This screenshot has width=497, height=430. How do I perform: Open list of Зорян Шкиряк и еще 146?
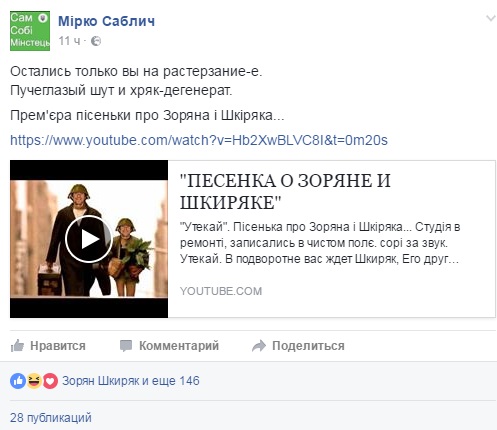[131, 381]
